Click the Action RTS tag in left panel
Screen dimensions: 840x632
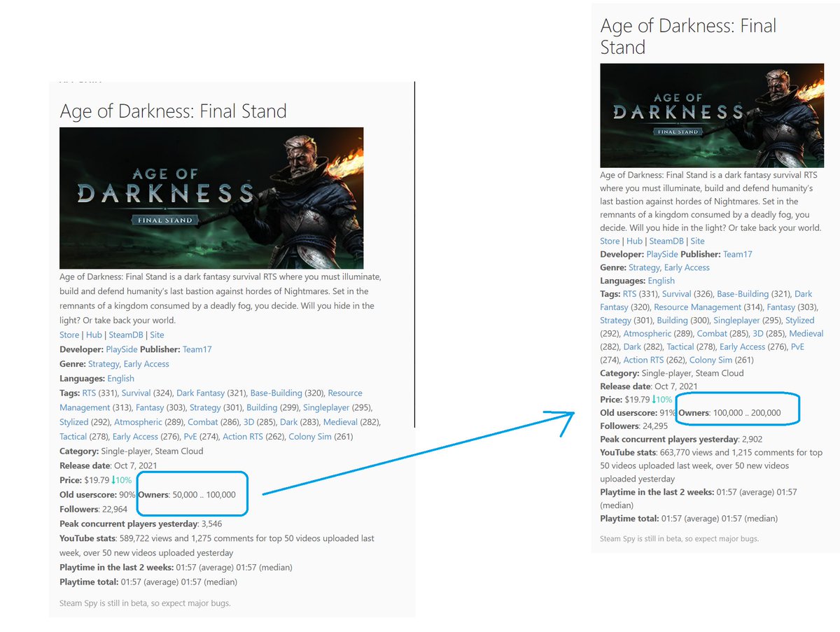click(244, 437)
